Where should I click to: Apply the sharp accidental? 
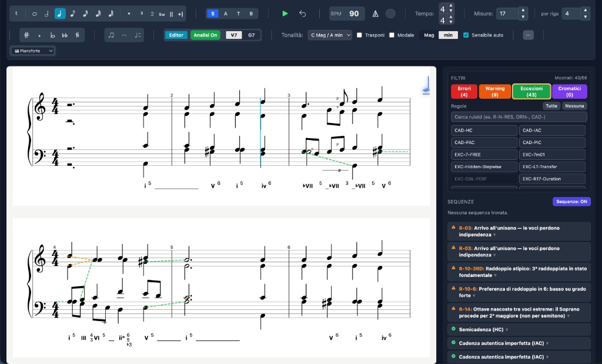(26, 35)
